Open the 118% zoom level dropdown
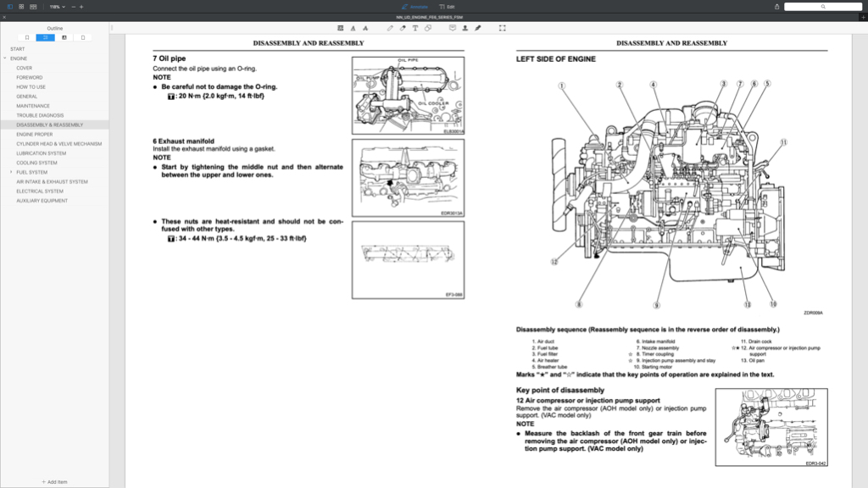Viewport: 868px width, 488px height. point(57,7)
